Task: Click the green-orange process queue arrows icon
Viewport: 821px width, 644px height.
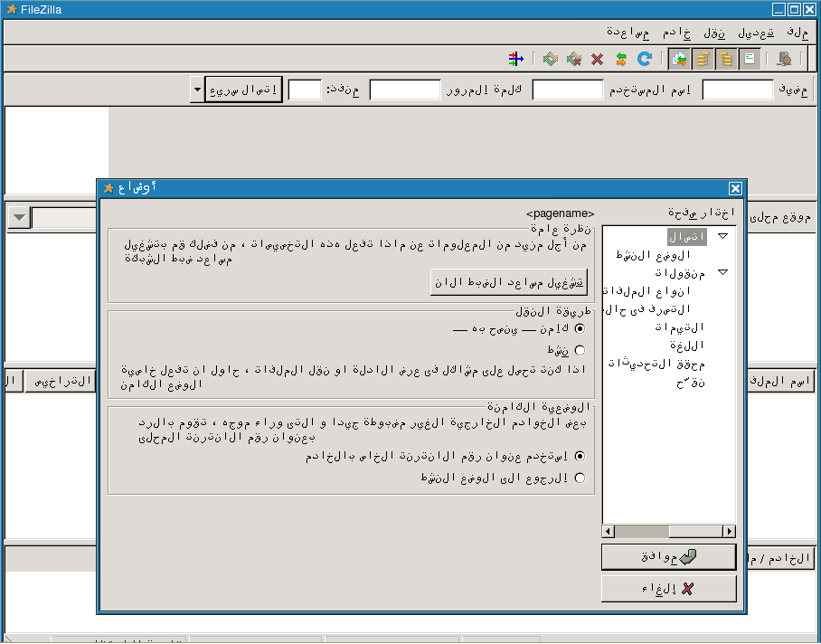Action: (621, 59)
